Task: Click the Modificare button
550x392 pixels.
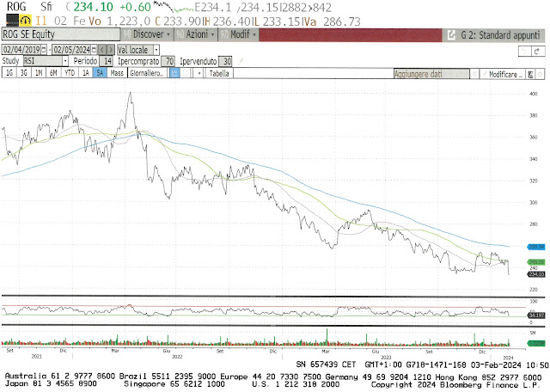Action: click(x=502, y=74)
